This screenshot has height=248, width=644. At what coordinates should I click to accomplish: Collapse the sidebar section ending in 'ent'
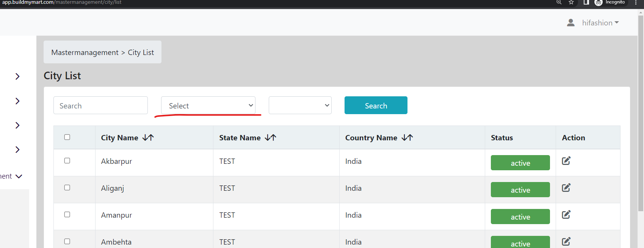[19, 176]
